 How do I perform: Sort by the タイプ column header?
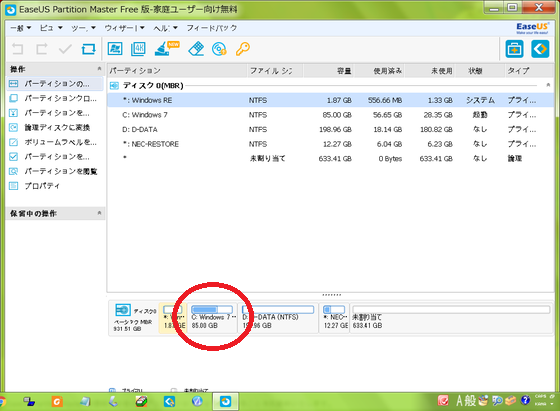click(529, 71)
